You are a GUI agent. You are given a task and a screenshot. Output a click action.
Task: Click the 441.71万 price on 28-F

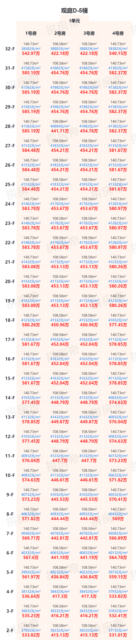tap(60, 131)
